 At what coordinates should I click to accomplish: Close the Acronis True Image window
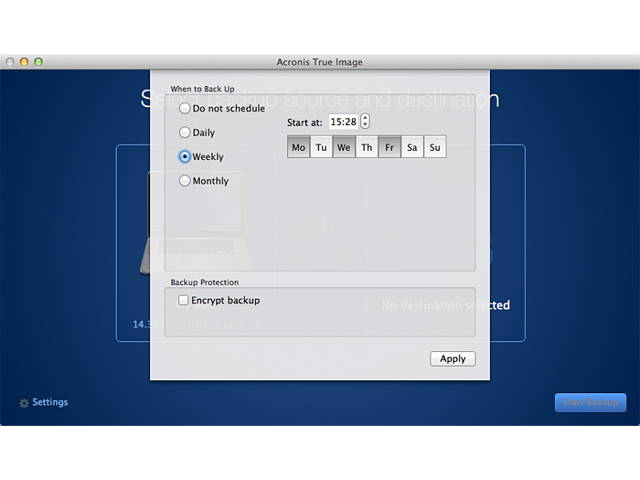click(x=10, y=62)
